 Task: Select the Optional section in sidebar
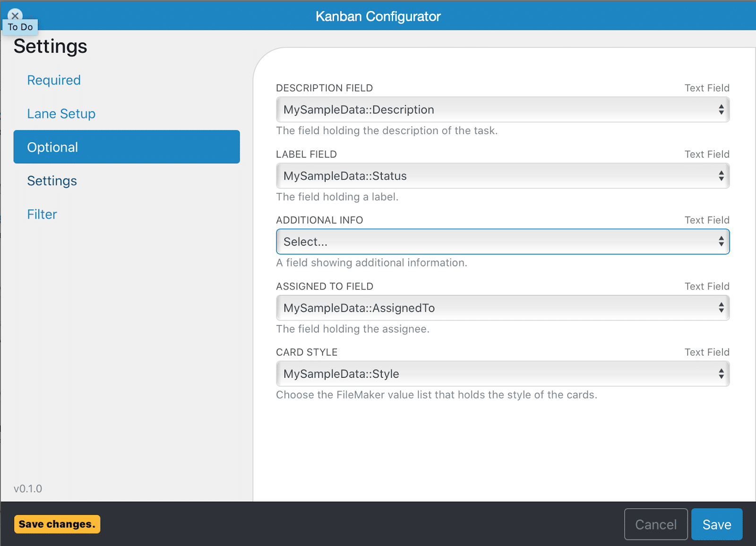tap(52, 147)
